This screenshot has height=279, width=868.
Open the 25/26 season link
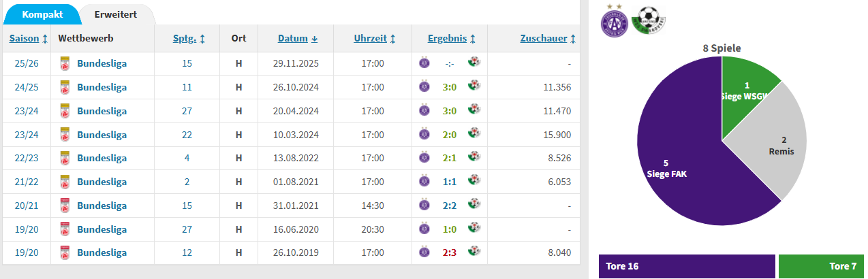(26, 63)
